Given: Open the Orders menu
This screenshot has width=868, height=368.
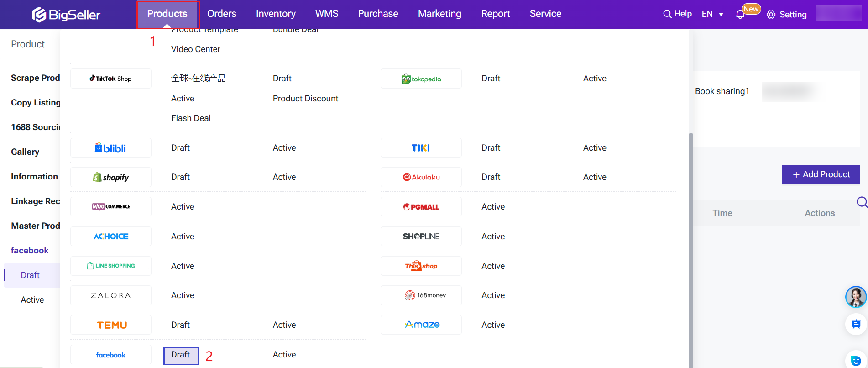Looking at the screenshot, I should point(221,14).
